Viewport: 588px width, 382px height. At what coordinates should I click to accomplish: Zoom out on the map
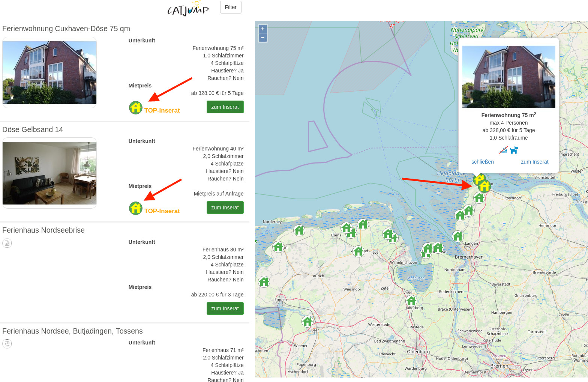pyautogui.click(x=263, y=38)
